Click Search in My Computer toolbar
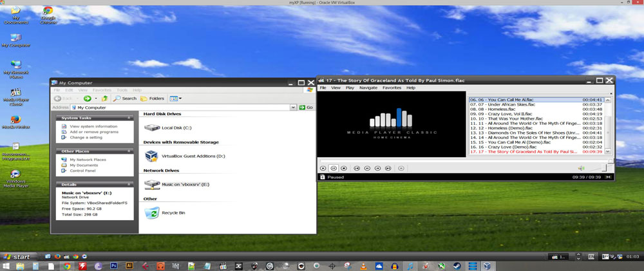This screenshot has height=271, width=644. click(x=126, y=98)
